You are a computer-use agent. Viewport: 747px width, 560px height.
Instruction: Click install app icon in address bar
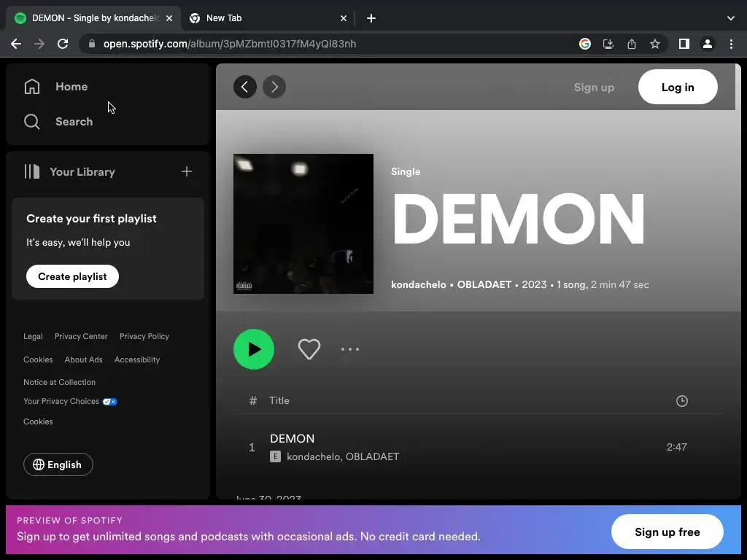click(x=608, y=44)
